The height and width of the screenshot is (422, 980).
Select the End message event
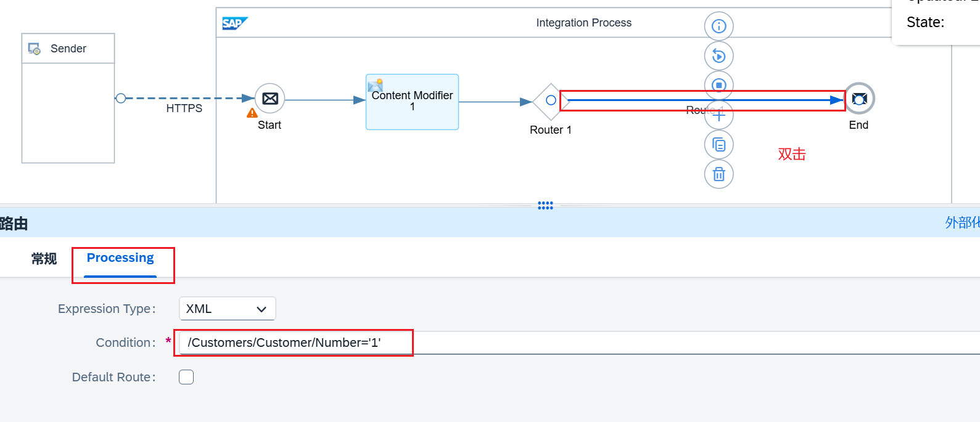859,99
